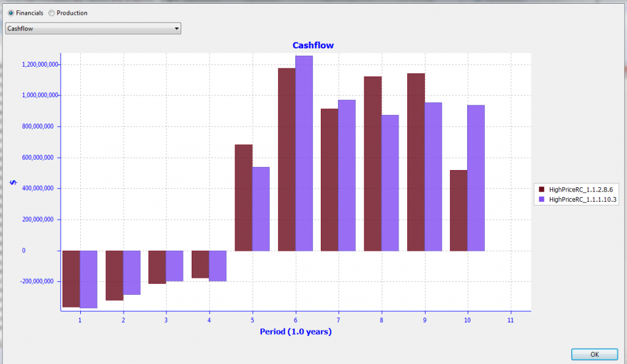Click the purple negative bar for period 2
The image size is (627, 364).
(132, 273)
